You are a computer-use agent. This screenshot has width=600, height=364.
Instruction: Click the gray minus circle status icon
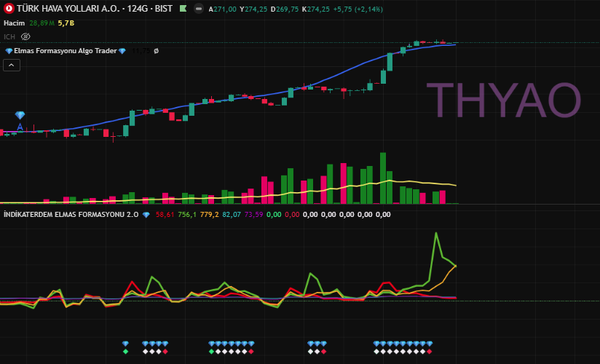(x=198, y=9)
